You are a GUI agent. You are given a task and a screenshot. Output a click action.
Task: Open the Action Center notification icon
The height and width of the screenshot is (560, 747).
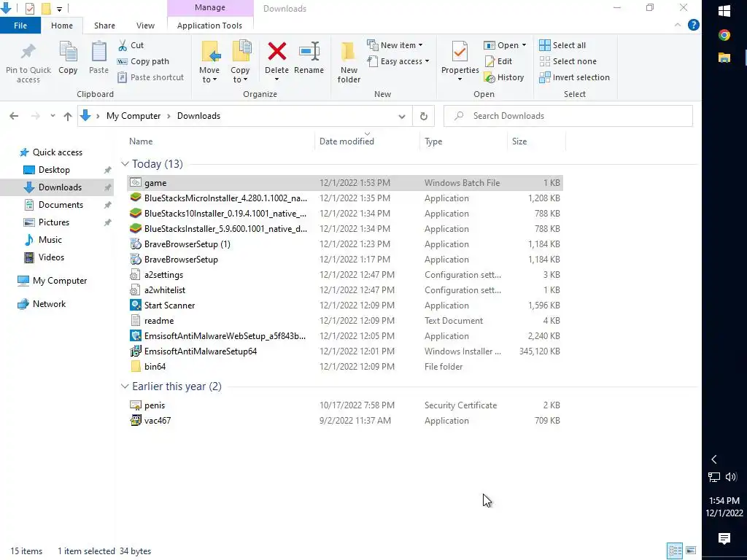(724, 539)
